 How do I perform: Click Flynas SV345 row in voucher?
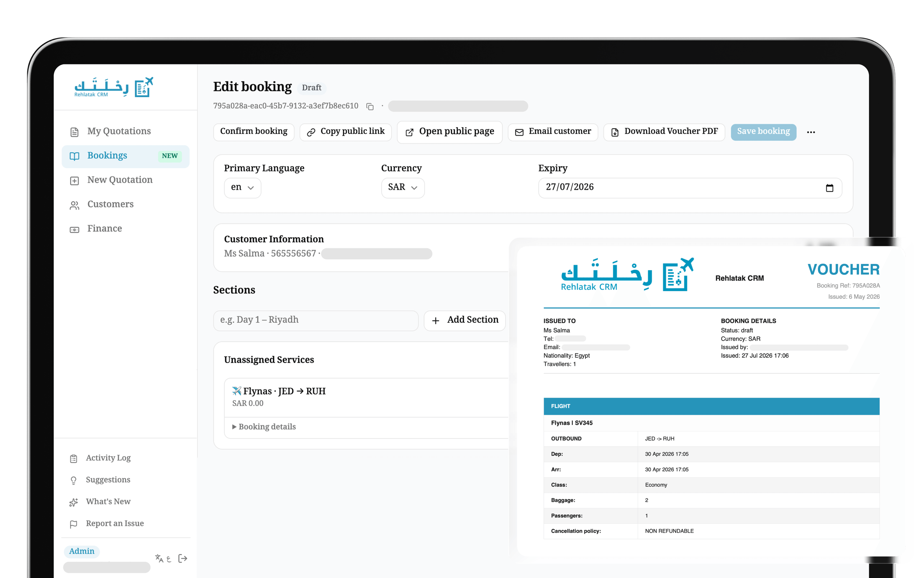(x=711, y=423)
